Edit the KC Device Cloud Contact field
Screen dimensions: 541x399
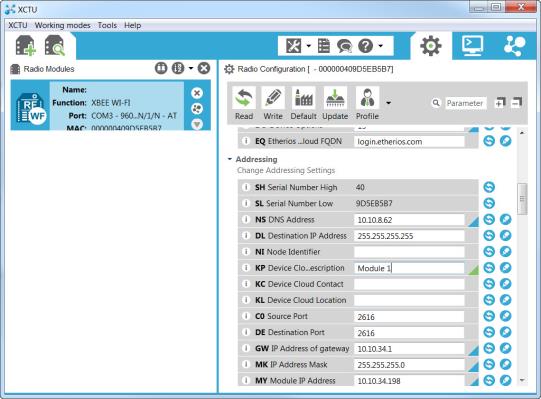click(x=409, y=284)
